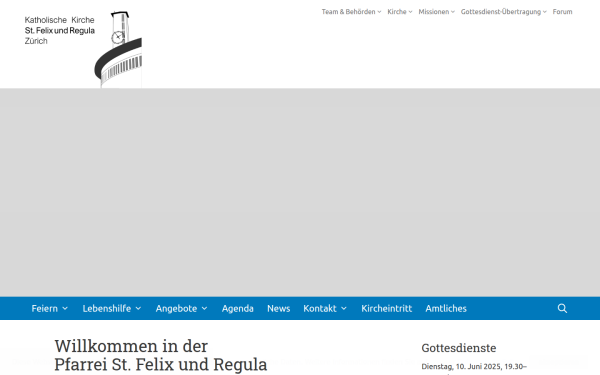Screen dimensions: 600x375
Task: Open Gottesdienst-Übertragung top link
Action: coord(501,12)
